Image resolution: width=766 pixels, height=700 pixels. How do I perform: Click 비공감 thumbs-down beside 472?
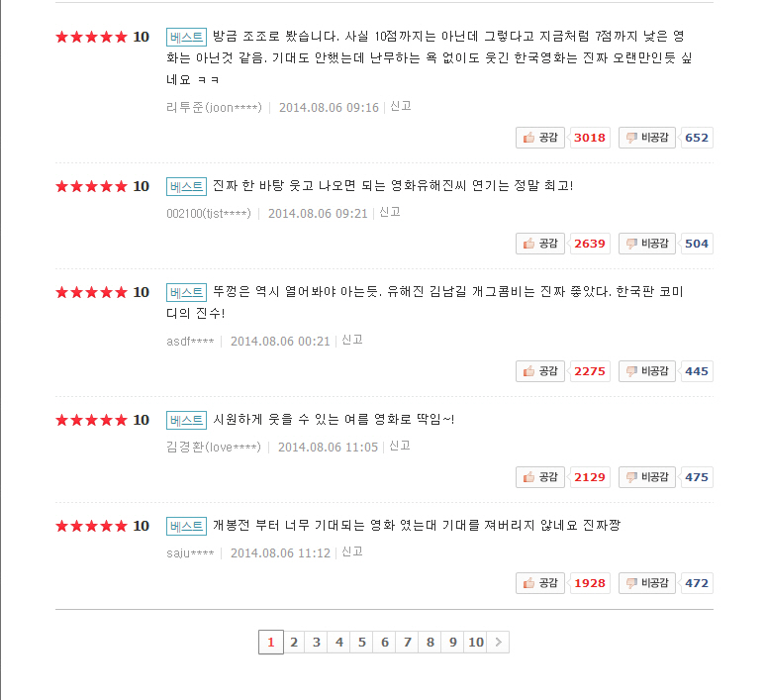647,583
